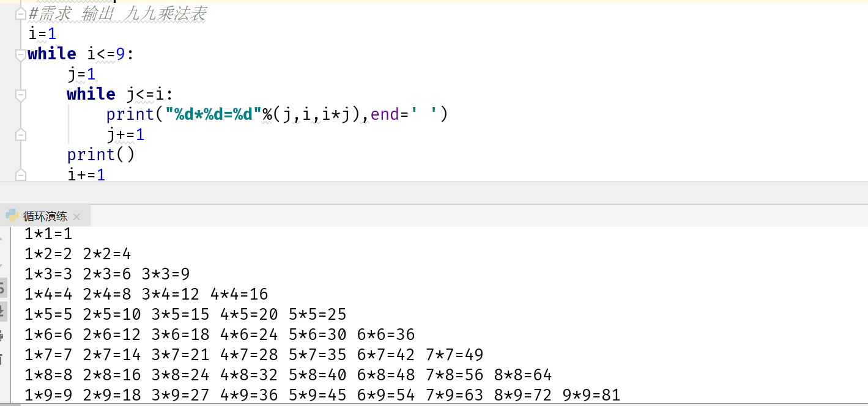Click the output '7*7=49'
This screenshot has width=868, height=406.
click(x=454, y=355)
